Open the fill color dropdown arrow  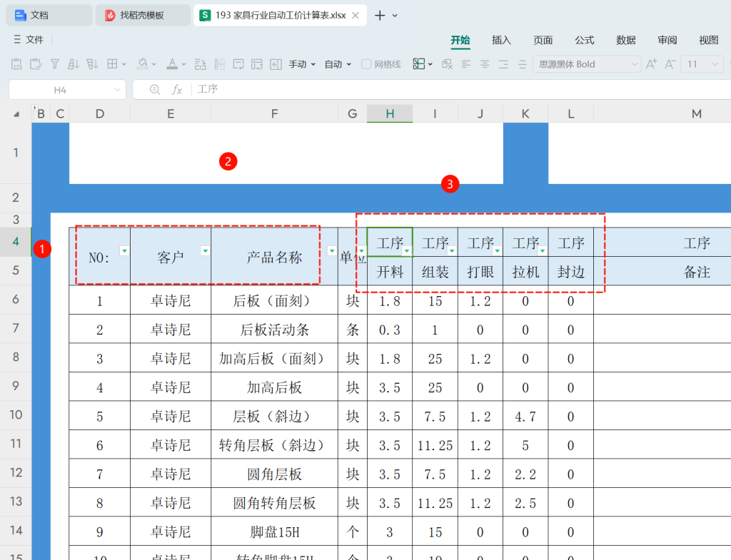coord(154,64)
